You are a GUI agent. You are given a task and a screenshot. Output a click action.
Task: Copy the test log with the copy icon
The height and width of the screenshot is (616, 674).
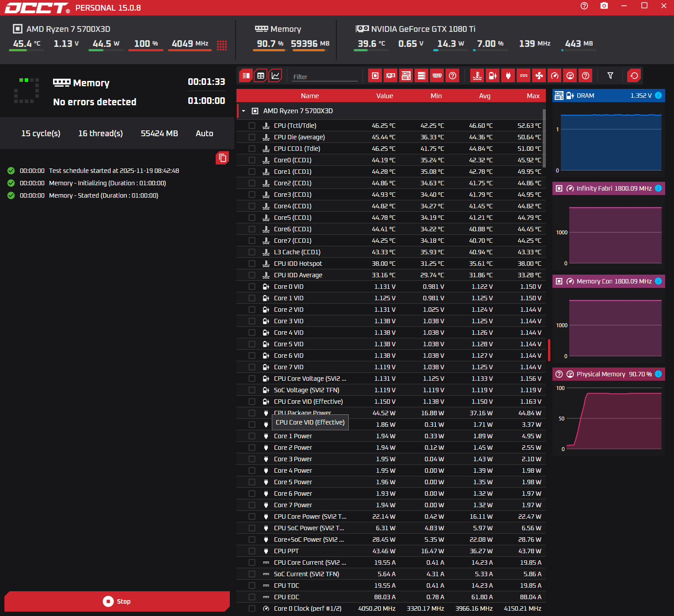click(222, 158)
